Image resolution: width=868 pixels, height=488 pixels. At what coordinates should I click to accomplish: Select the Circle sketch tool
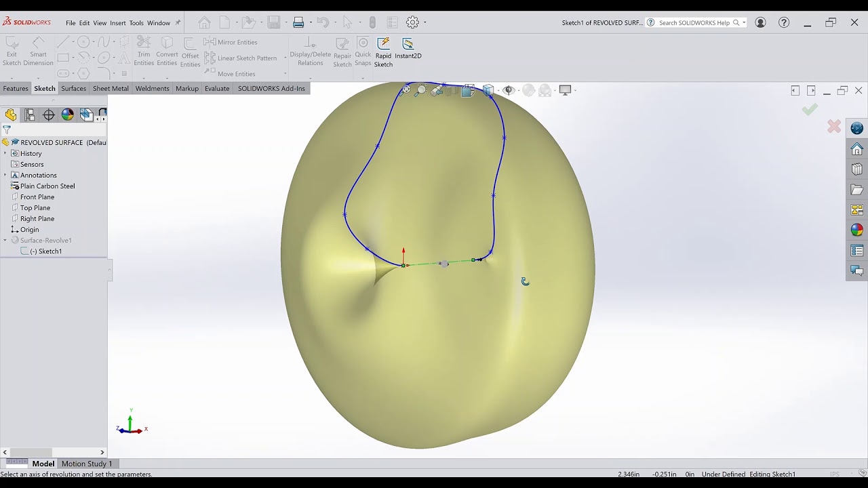point(83,42)
